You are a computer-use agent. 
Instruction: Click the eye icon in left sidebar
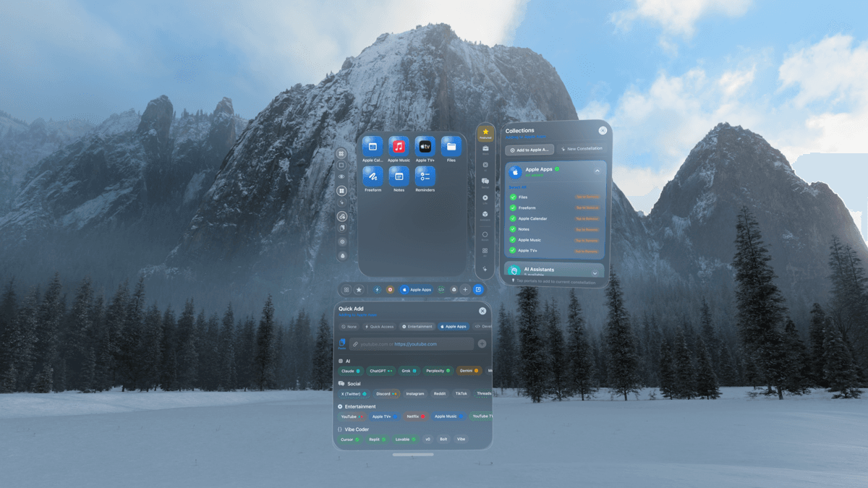click(341, 177)
